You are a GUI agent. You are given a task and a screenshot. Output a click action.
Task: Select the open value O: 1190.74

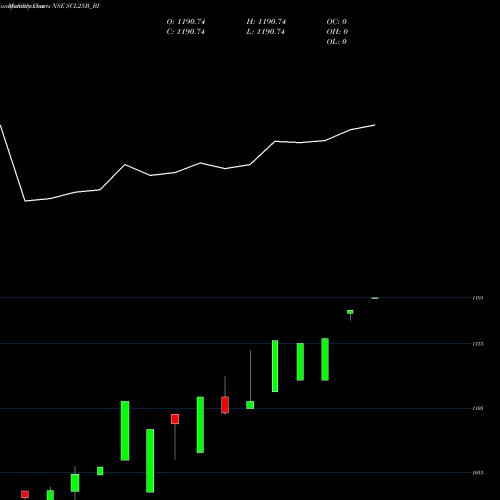186,22
